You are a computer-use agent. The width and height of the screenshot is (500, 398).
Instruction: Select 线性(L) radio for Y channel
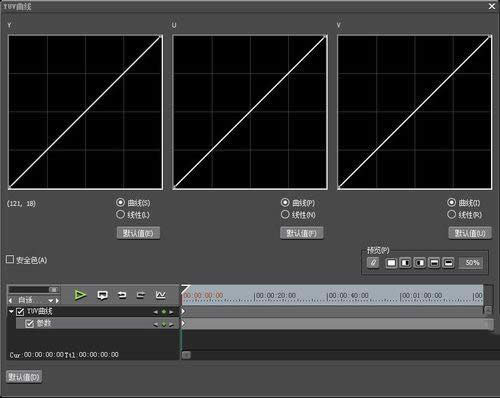coord(120,214)
